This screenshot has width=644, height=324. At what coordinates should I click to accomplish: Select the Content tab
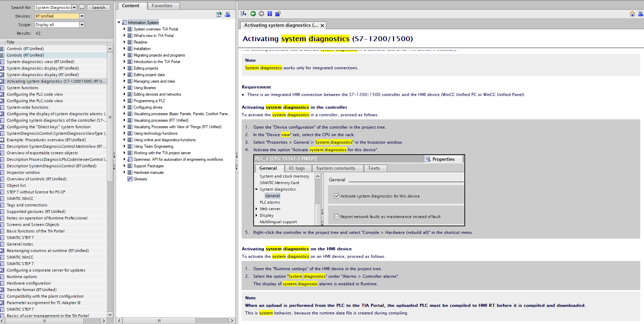click(131, 6)
